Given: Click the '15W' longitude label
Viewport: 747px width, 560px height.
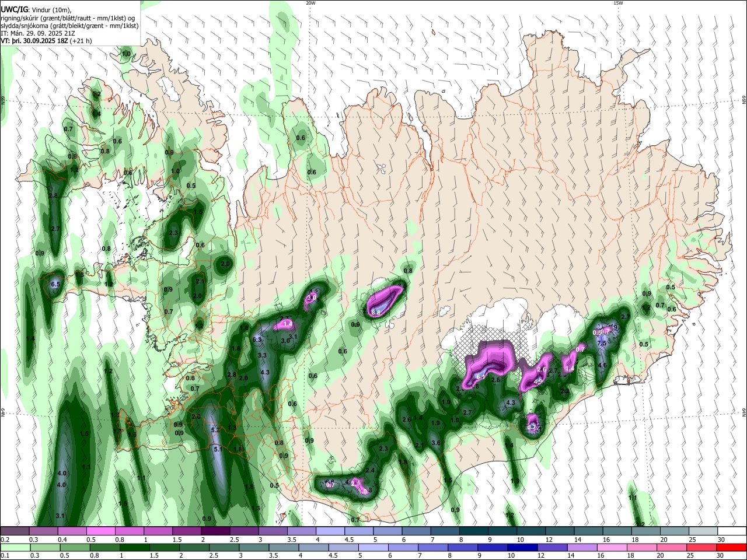Looking at the screenshot, I should (x=618, y=3).
